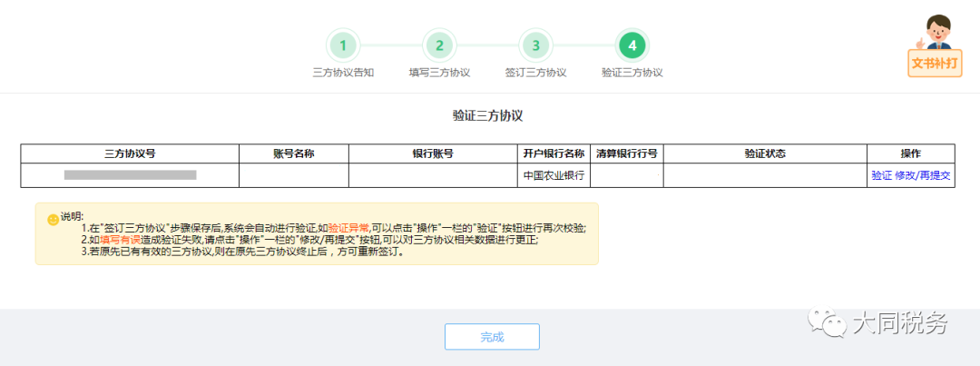Image resolution: width=980 pixels, height=366 pixels.
Task: Click the 验证三方协议 step label under circle 4
Action: click(x=632, y=73)
